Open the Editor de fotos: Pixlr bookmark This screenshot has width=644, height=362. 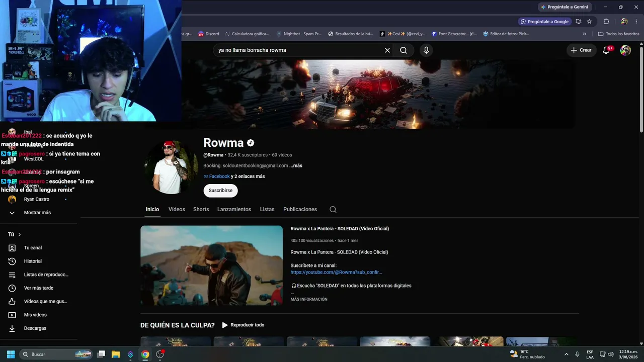tap(506, 34)
